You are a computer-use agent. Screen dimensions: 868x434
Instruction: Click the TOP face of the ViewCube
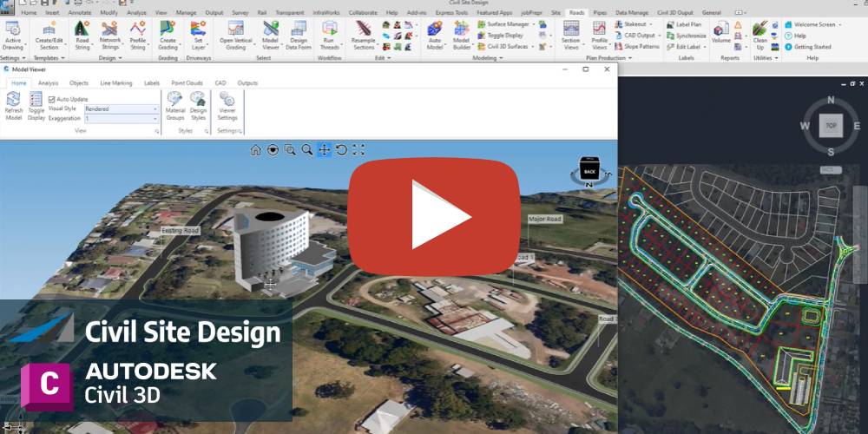click(831, 126)
